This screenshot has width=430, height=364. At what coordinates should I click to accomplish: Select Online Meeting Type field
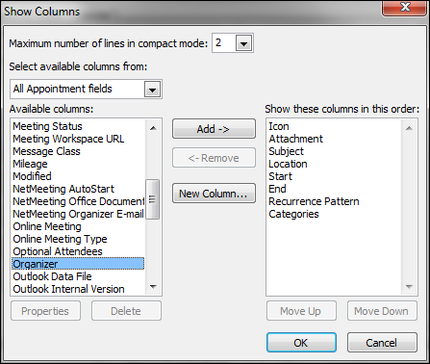60,239
